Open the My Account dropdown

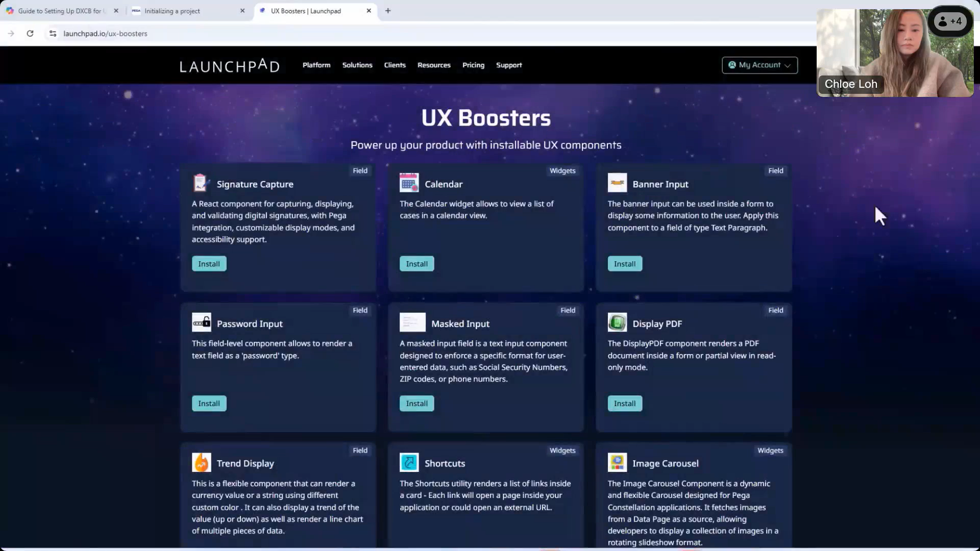pos(759,65)
